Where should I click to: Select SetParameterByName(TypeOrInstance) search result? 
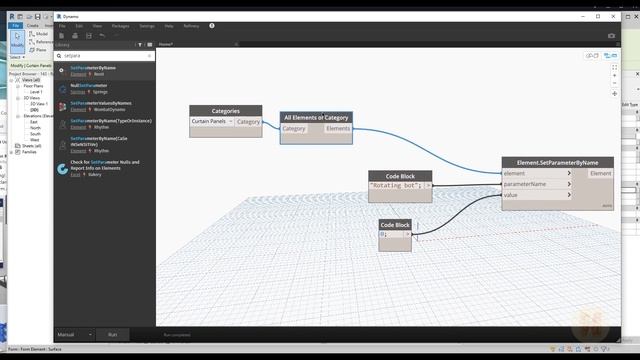tap(104, 124)
